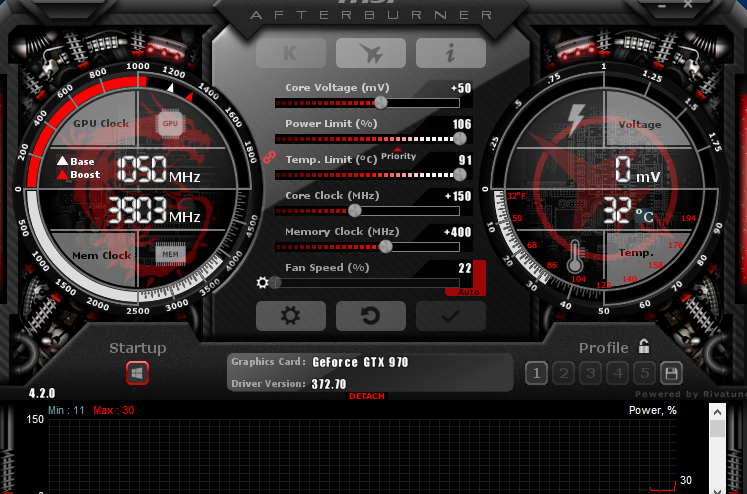Click the Power Limit value 106

coord(462,124)
